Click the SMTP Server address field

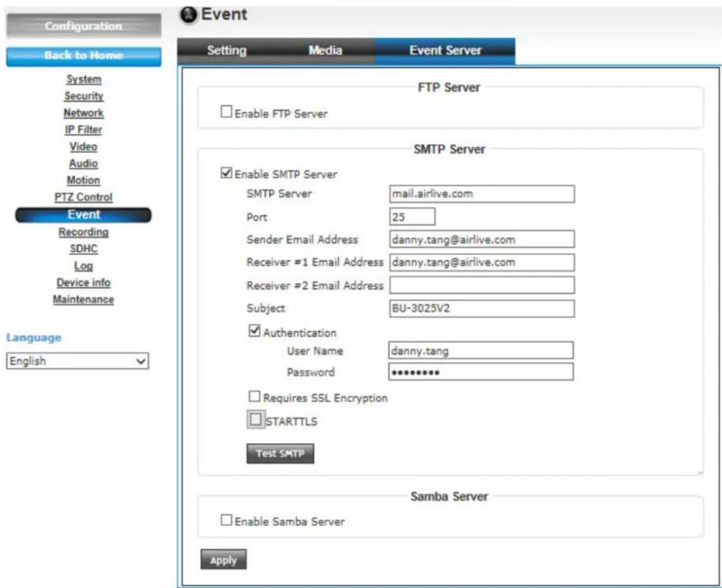(x=482, y=194)
